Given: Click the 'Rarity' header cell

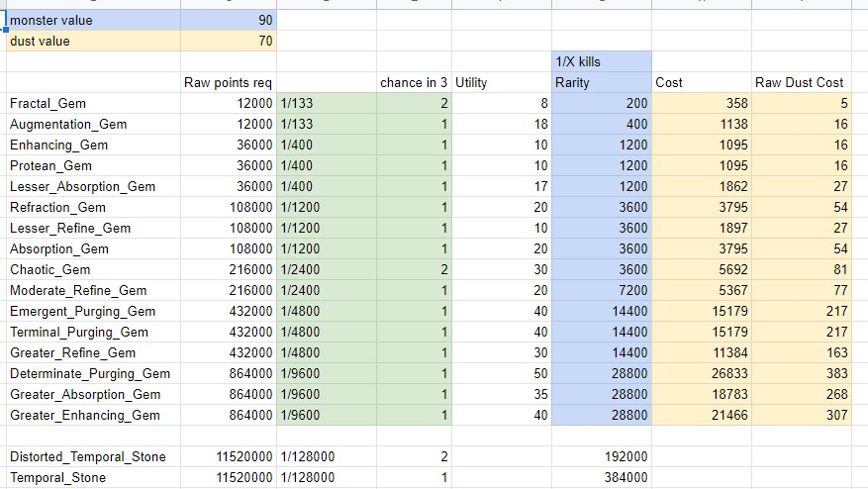Looking at the screenshot, I should [602, 82].
